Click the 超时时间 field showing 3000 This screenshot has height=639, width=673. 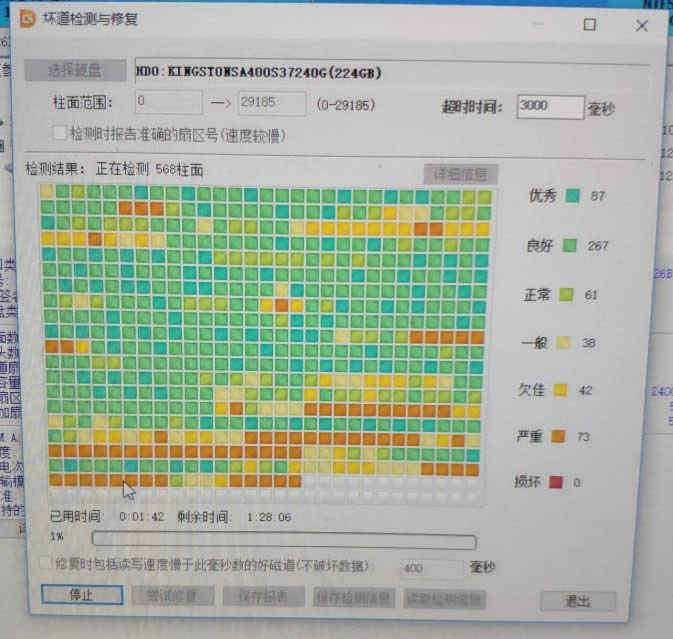tap(550, 106)
